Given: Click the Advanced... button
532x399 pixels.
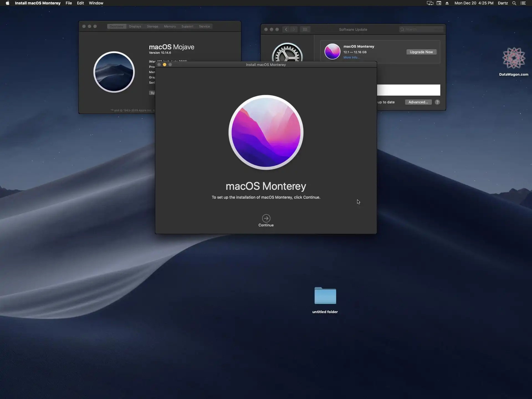Looking at the screenshot, I should pyautogui.click(x=418, y=102).
